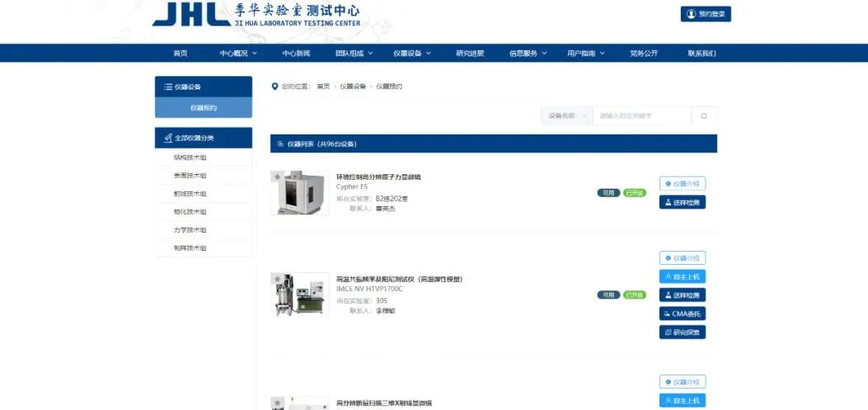
Task: Select 结构技术组 in sidebar categories
Action: 190,157
